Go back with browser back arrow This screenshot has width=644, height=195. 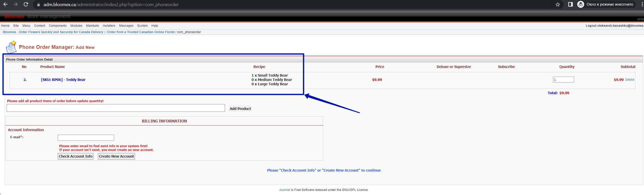[x=5, y=4]
